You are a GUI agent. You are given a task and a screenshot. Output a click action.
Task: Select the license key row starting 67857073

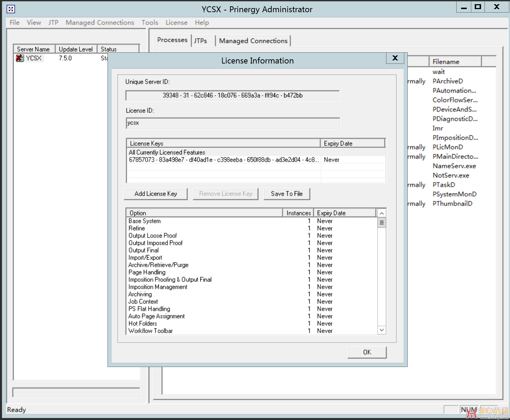256,160
